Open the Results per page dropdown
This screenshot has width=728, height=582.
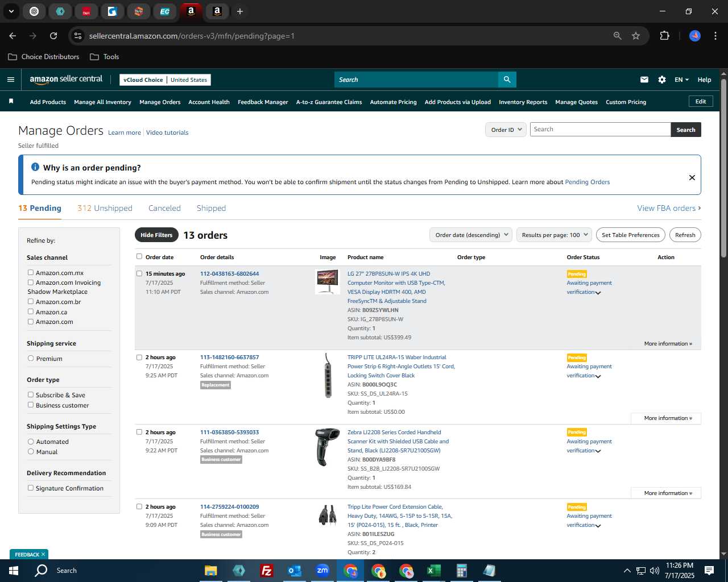click(555, 235)
